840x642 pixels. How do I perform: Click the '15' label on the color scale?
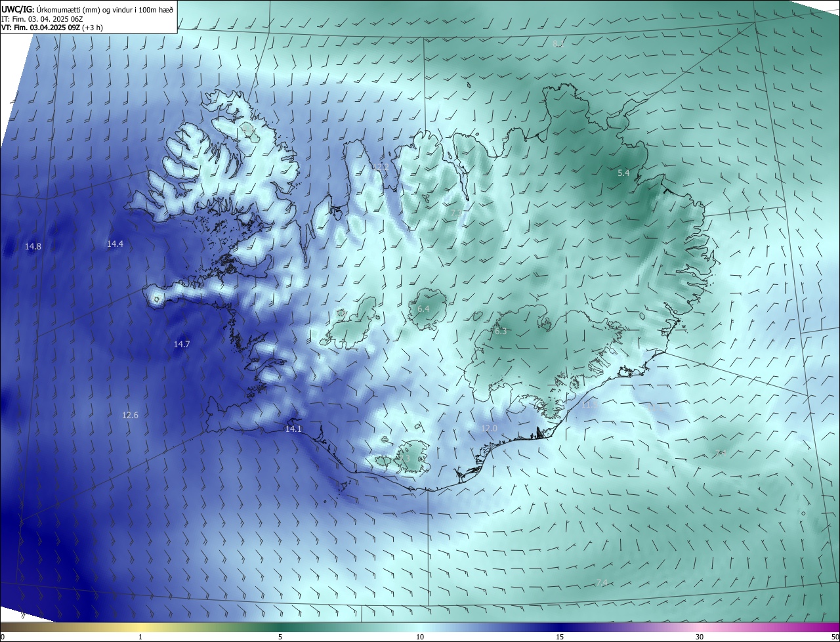pyautogui.click(x=560, y=637)
